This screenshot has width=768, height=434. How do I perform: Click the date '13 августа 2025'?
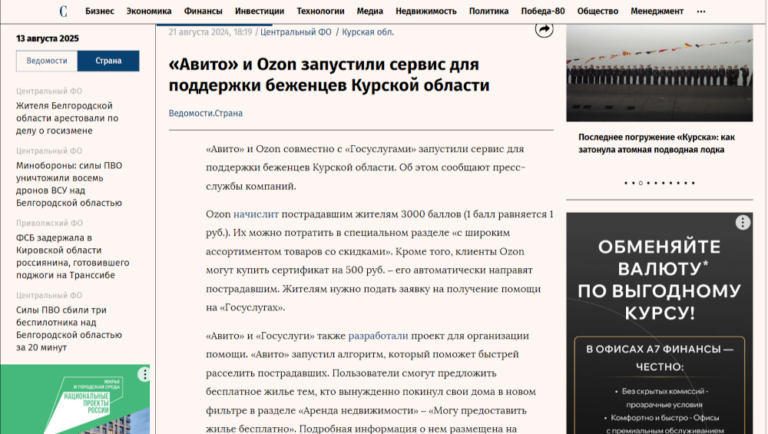click(48, 38)
